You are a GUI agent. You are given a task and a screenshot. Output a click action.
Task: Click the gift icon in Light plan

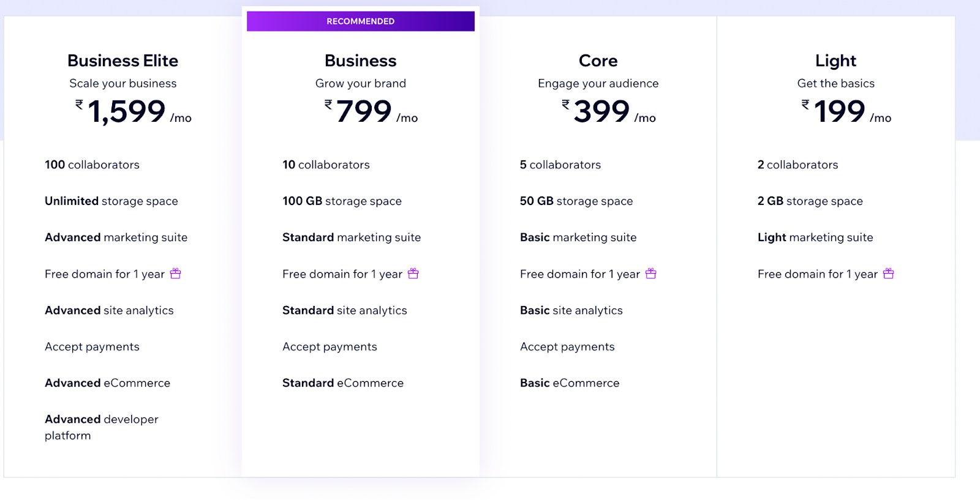tap(889, 274)
